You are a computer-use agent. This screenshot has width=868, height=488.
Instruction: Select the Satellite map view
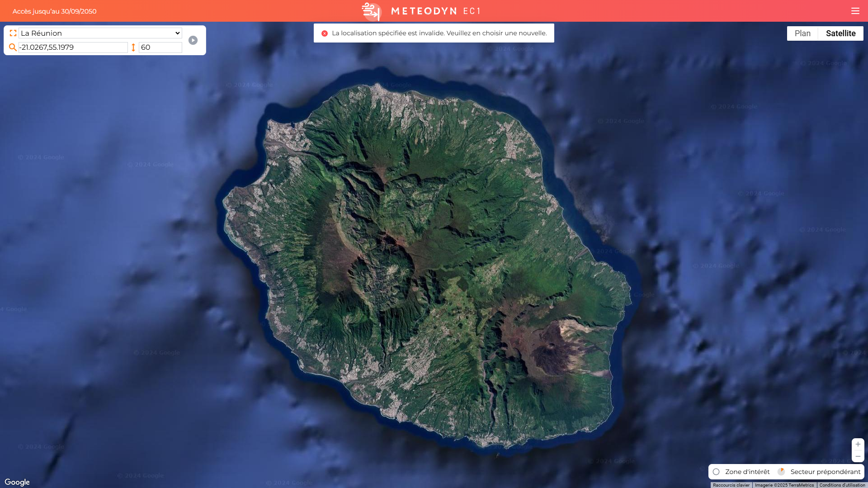coord(840,33)
